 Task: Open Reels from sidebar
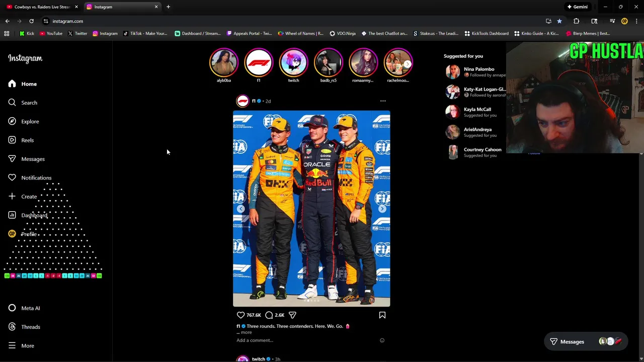point(21,140)
